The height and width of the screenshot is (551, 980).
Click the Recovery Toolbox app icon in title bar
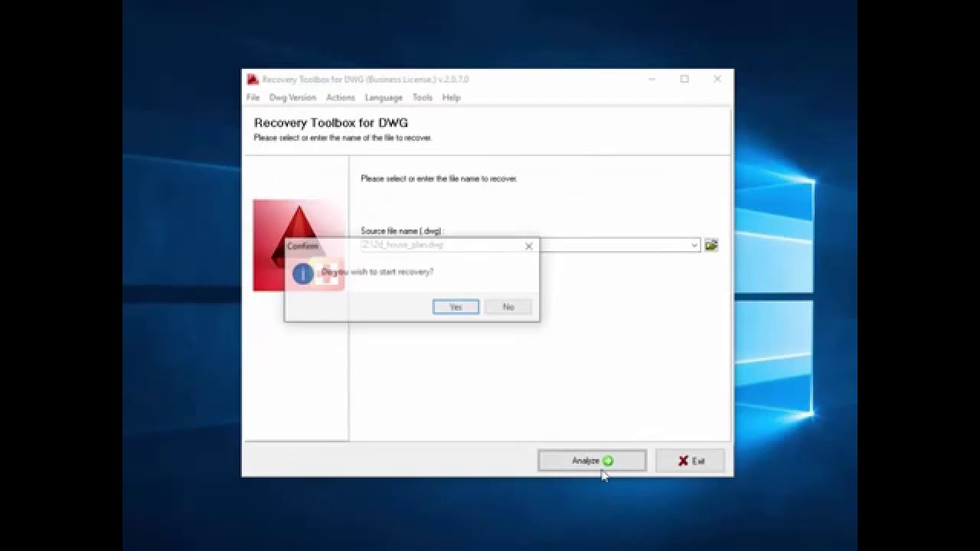(x=253, y=80)
